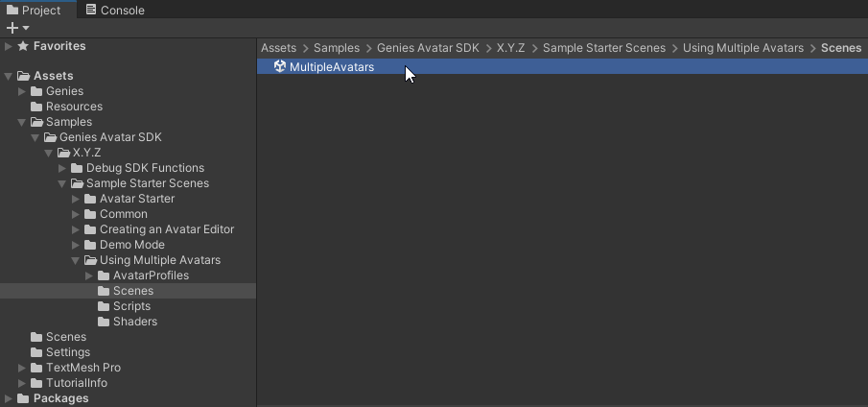Select the Resources folder

[74, 107]
